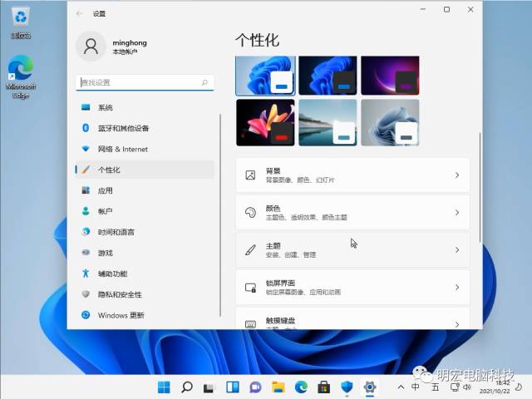Open Microsoft Edge desktop shortcut

tap(21, 77)
